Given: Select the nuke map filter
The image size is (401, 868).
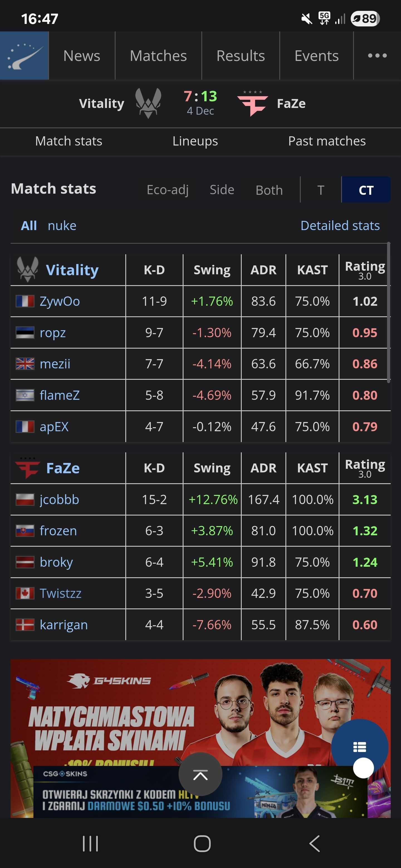Looking at the screenshot, I should (x=62, y=225).
